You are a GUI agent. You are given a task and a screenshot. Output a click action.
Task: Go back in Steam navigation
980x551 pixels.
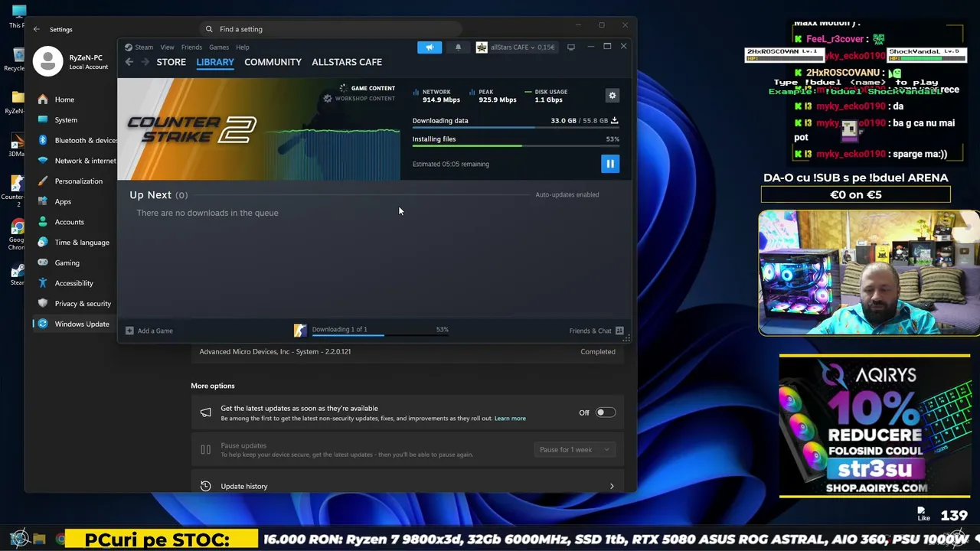tap(129, 62)
